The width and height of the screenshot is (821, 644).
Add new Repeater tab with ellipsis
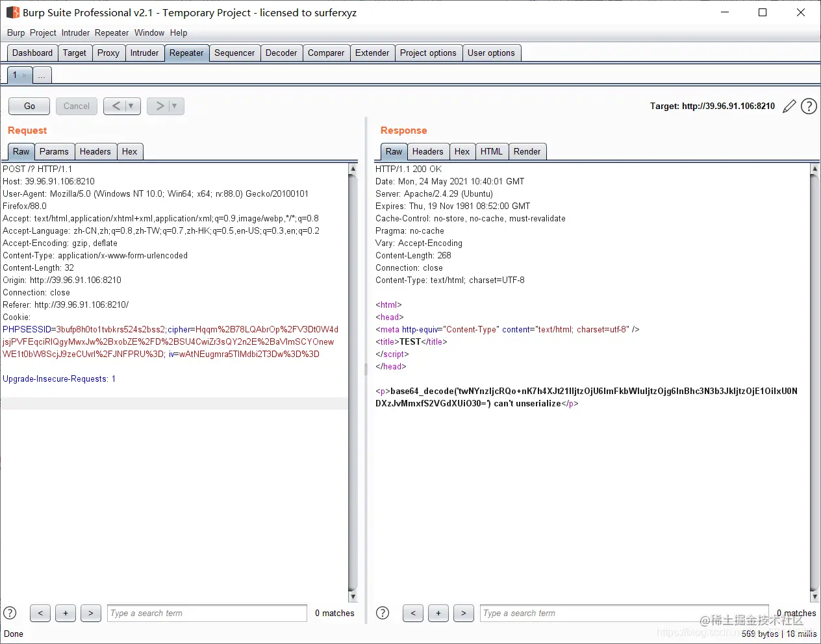coord(42,76)
